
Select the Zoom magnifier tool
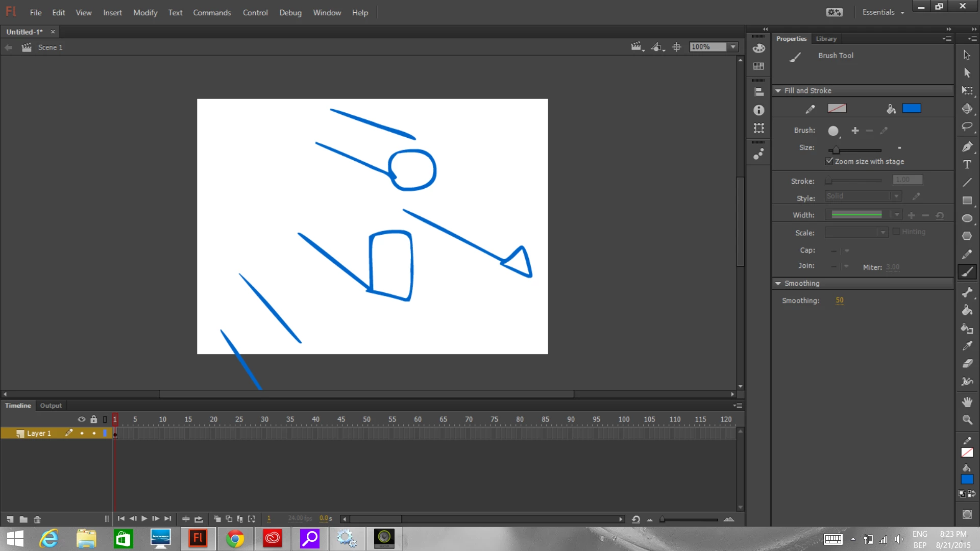pyautogui.click(x=967, y=420)
